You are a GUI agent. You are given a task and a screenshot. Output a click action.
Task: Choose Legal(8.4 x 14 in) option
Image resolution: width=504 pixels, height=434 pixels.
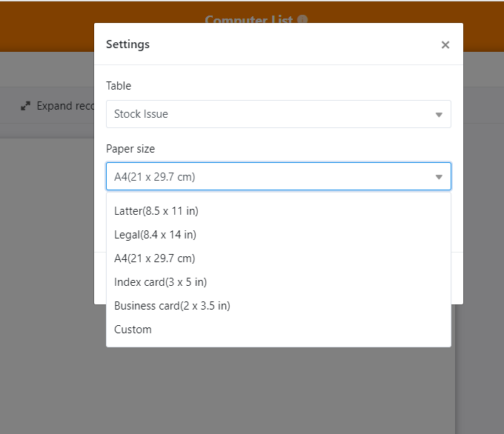pos(155,235)
